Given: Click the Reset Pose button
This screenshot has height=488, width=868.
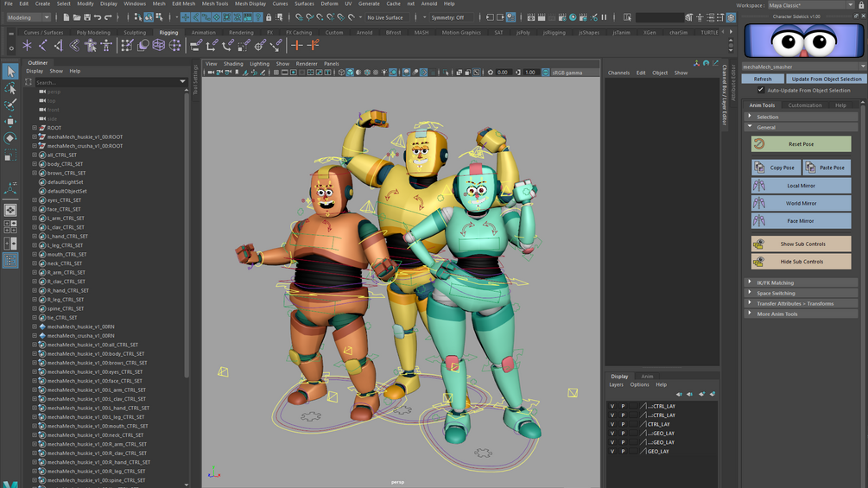Looking at the screenshot, I should click(801, 144).
